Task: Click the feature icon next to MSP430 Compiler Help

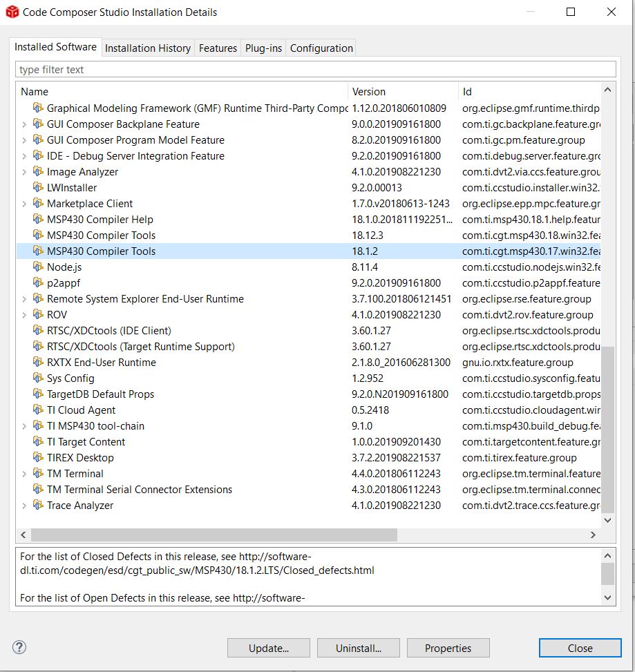Action: (x=38, y=219)
